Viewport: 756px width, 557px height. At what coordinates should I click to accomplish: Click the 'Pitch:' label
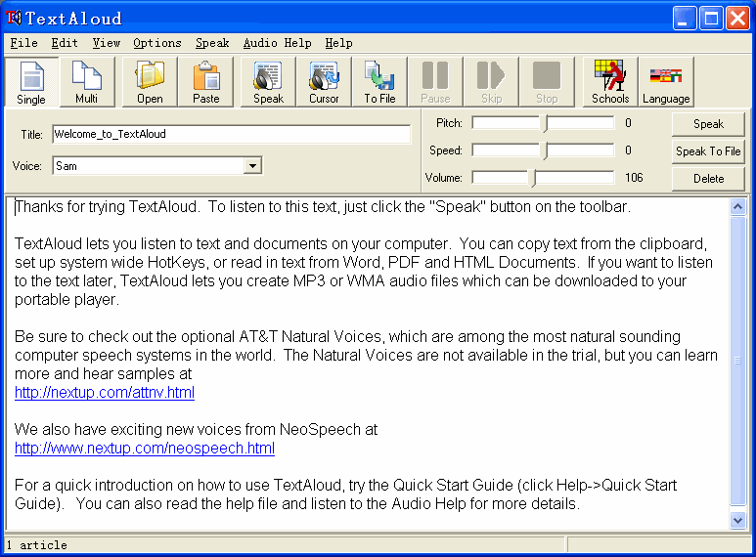tap(449, 123)
